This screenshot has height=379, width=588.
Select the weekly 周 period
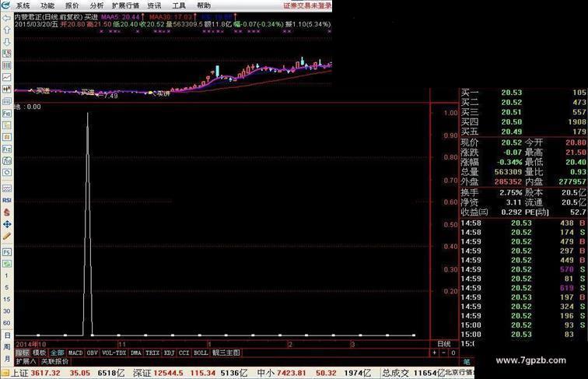7,347
